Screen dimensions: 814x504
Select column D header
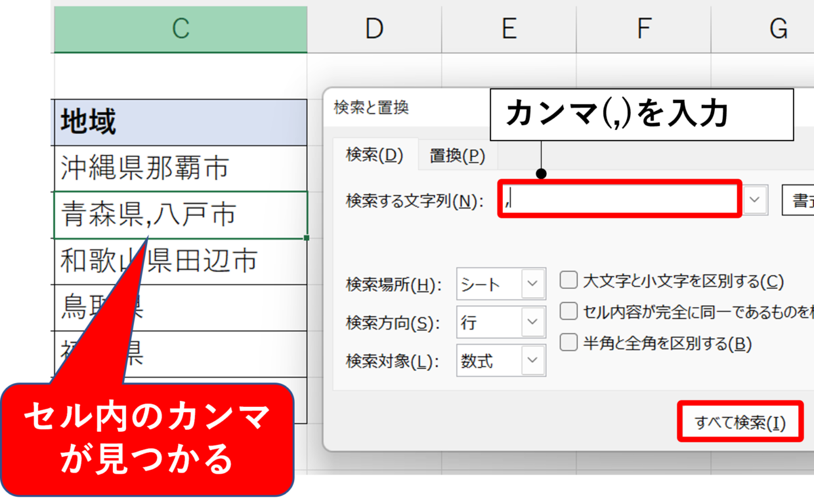[374, 29]
